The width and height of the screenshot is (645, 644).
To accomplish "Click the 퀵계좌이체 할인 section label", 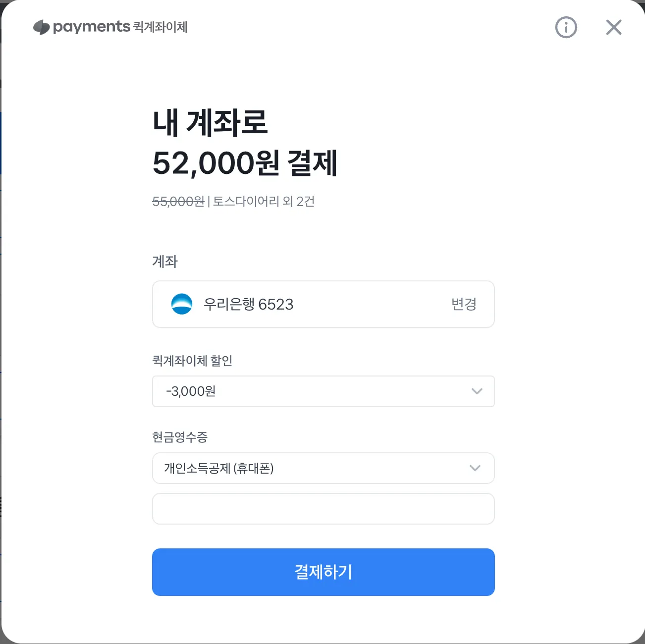I will 192,361.
